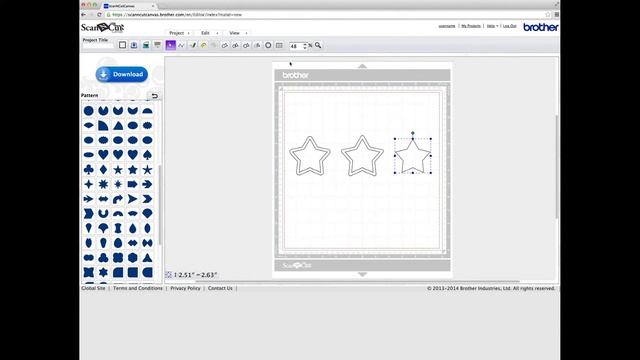Click the brother logo at top right
Screen dimensions: 640x360
pos(540,27)
